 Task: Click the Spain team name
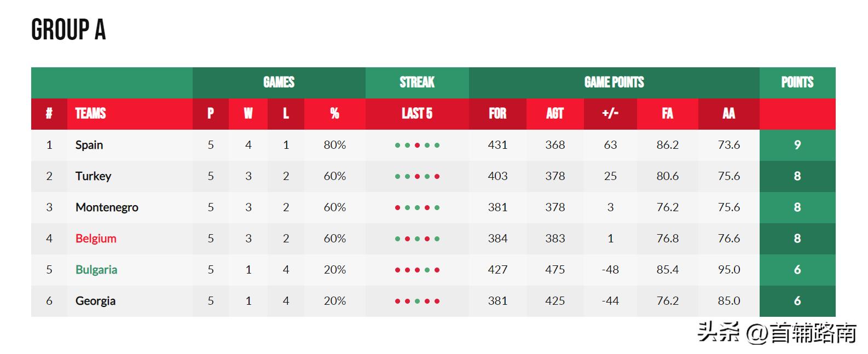(x=89, y=145)
